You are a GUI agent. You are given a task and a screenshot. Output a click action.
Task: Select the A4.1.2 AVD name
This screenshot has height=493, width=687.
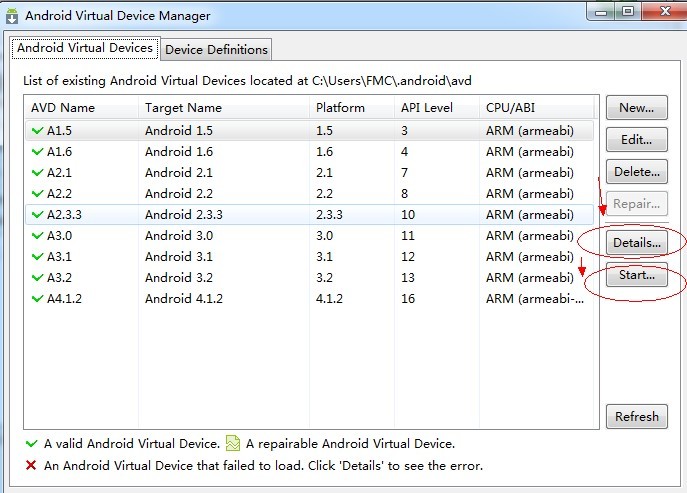(64, 299)
